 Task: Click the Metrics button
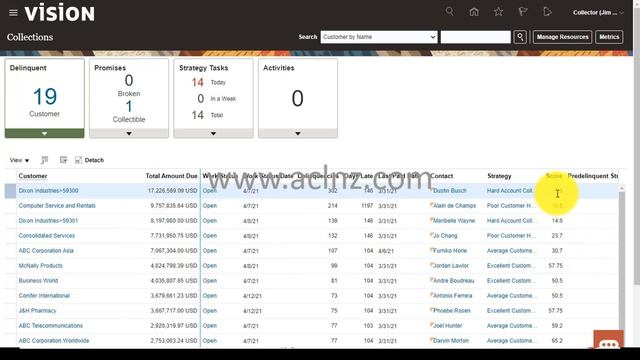tap(609, 37)
